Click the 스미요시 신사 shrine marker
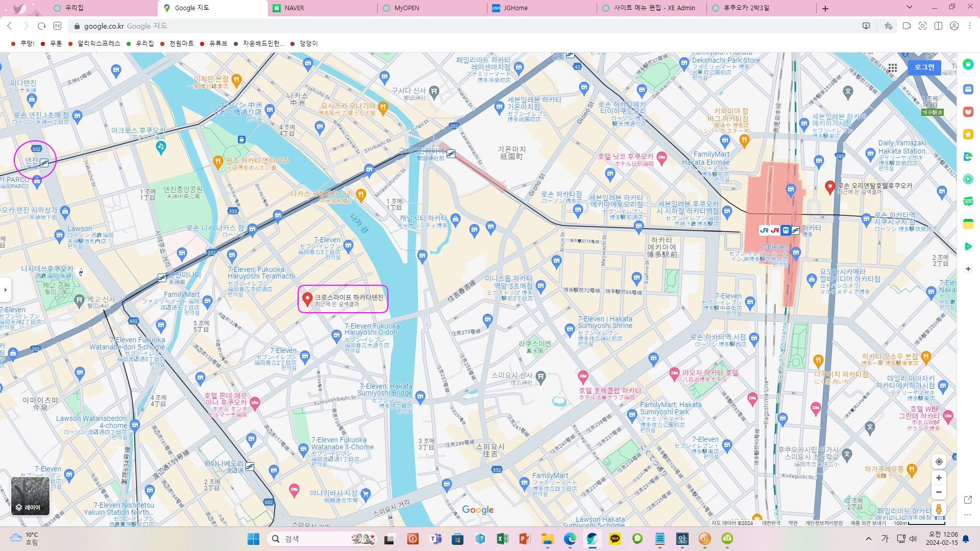This screenshot has width=980, height=551. (x=541, y=378)
